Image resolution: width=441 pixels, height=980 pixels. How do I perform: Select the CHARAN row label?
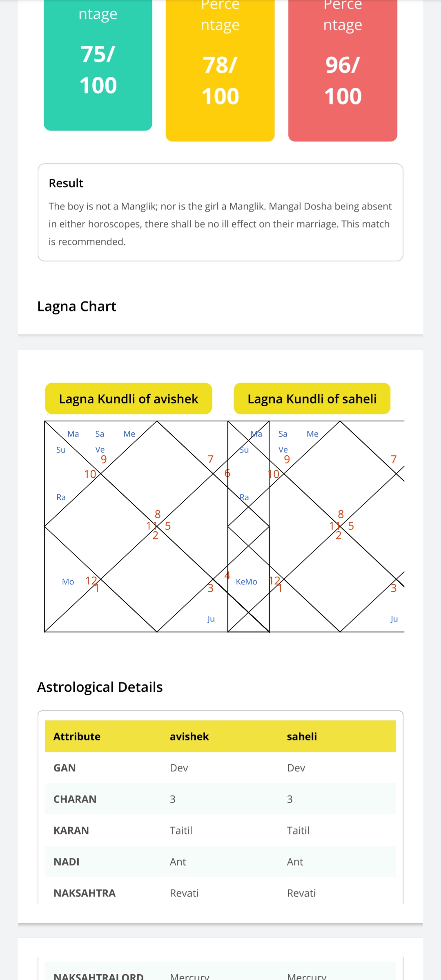75,800
